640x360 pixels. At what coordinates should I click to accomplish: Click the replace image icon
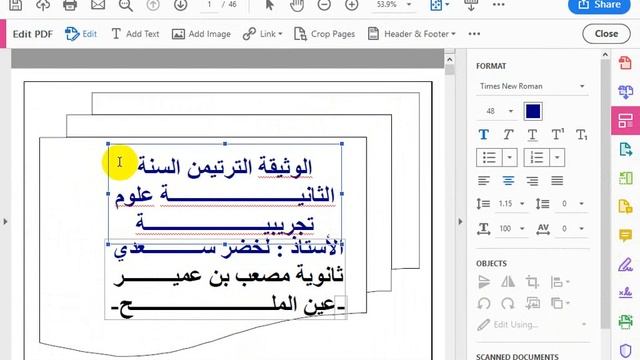click(x=532, y=303)
